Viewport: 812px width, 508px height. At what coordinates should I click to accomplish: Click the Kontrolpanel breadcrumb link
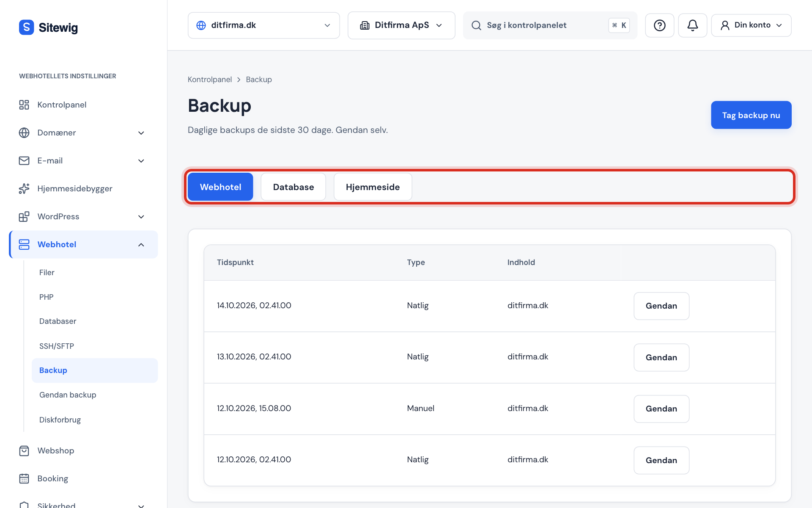click(210, 80)
